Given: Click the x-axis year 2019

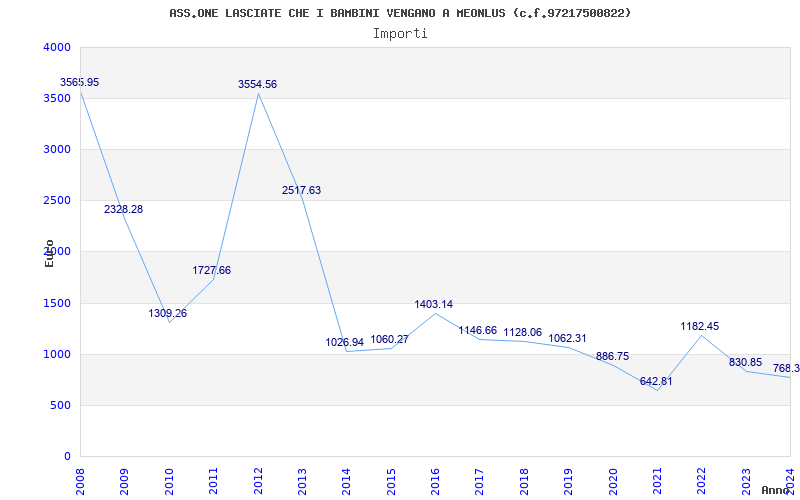Looking at the screenshot, I should [x=568, y=481].
